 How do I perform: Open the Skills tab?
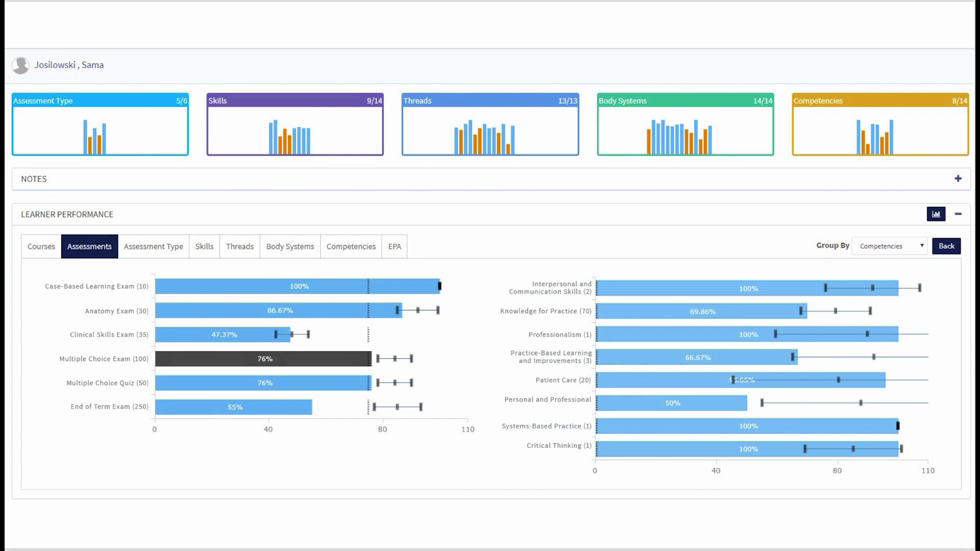coord(204,246)
